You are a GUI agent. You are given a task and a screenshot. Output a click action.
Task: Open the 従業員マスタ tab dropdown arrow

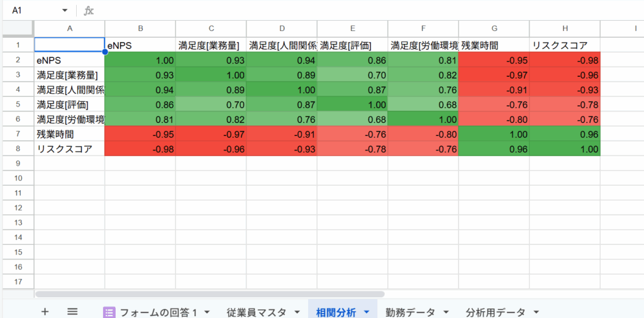tap(297, 312)
